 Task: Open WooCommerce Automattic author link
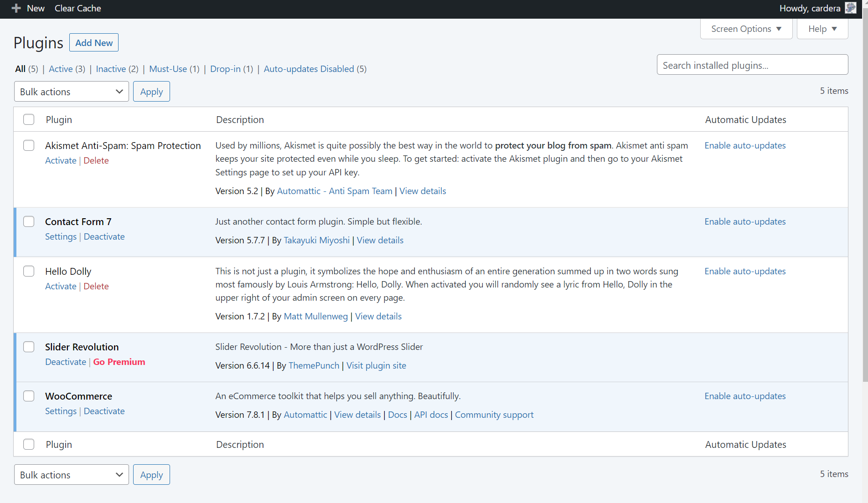tap(305, 415)
